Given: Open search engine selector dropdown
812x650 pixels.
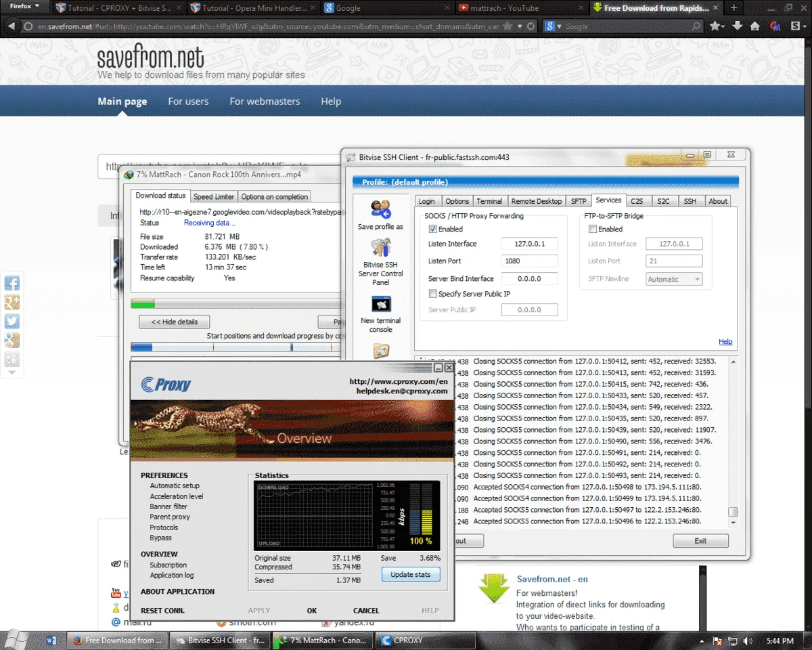Looking at the screenshot, I should (554, 26).
